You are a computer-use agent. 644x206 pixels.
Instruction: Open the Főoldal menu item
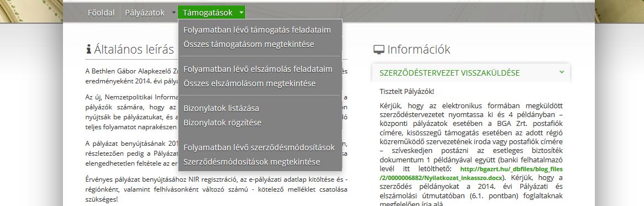(x=101, y=13)
